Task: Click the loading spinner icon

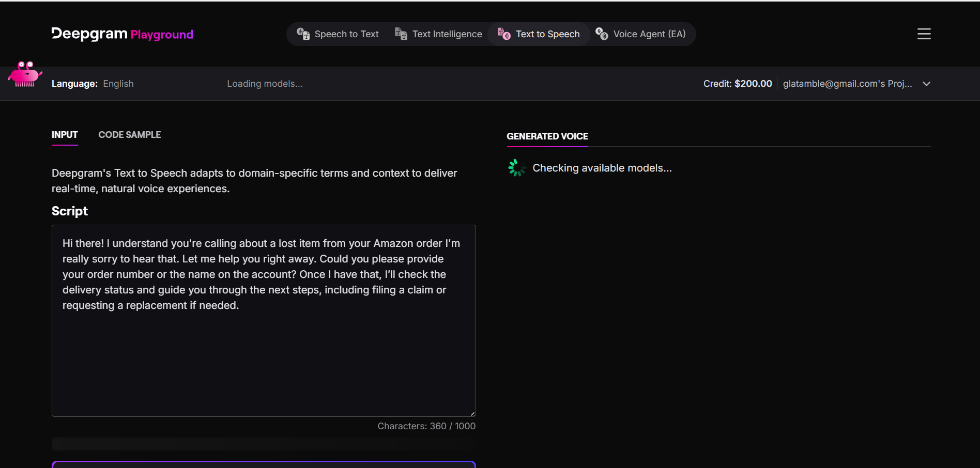Action: (x=516, y=168)
